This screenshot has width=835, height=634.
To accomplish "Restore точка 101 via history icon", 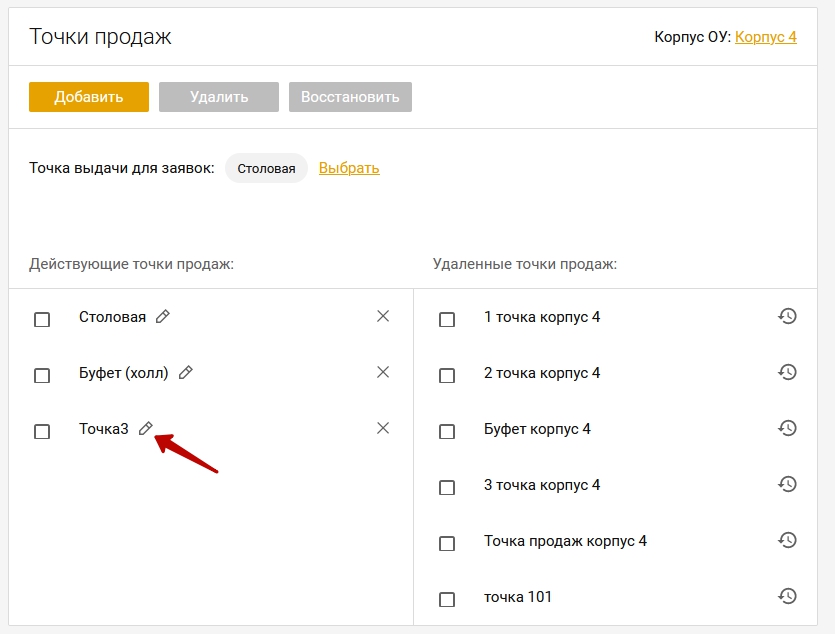I will [787, 596].
